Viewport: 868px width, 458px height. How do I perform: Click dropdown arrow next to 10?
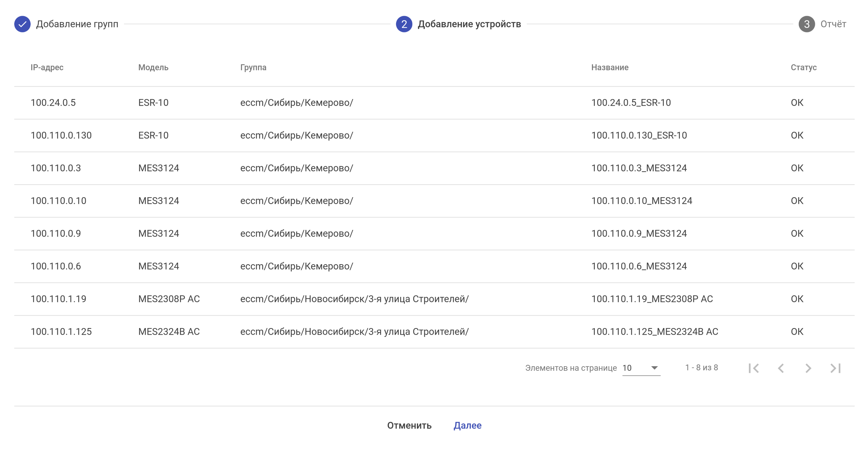654,368
